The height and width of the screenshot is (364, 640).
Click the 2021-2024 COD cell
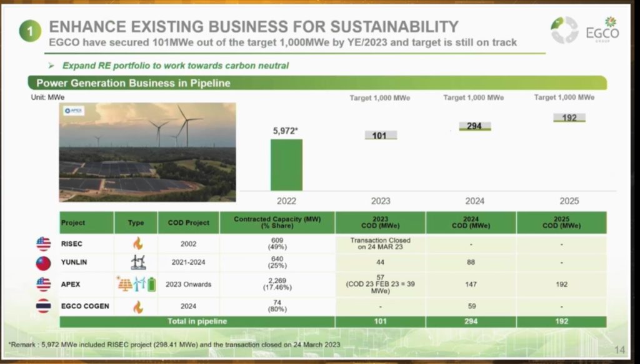pos(188,262)
